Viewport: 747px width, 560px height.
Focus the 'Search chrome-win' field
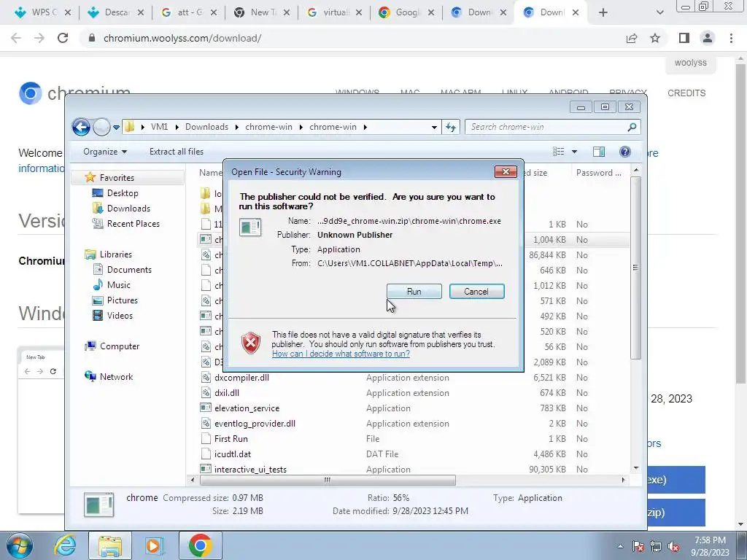[x=553, y=127]
